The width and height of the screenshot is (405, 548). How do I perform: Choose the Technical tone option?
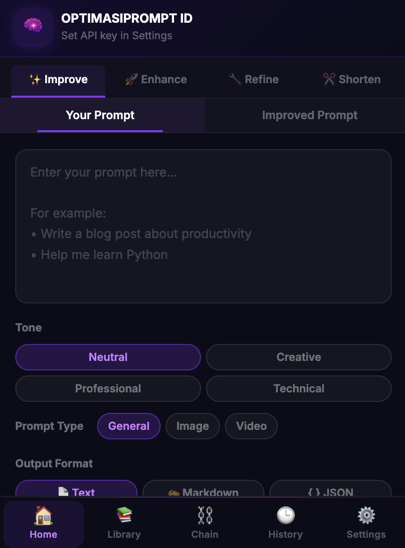pos(299,389)
